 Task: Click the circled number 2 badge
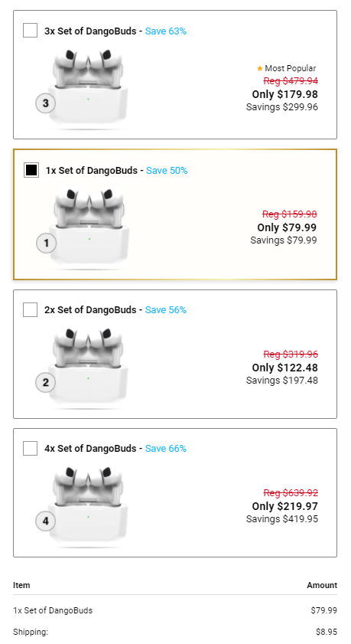tap(46, 382)
